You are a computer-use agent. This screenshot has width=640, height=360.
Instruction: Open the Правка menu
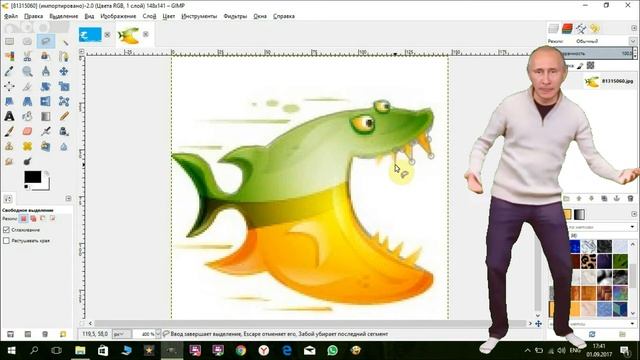(33, 16)
